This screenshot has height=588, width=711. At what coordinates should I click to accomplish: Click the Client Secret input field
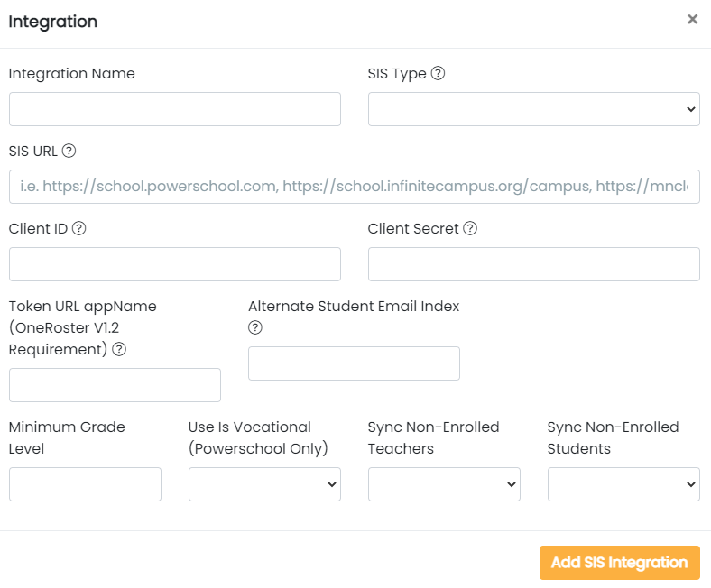[x=534, y=264]
